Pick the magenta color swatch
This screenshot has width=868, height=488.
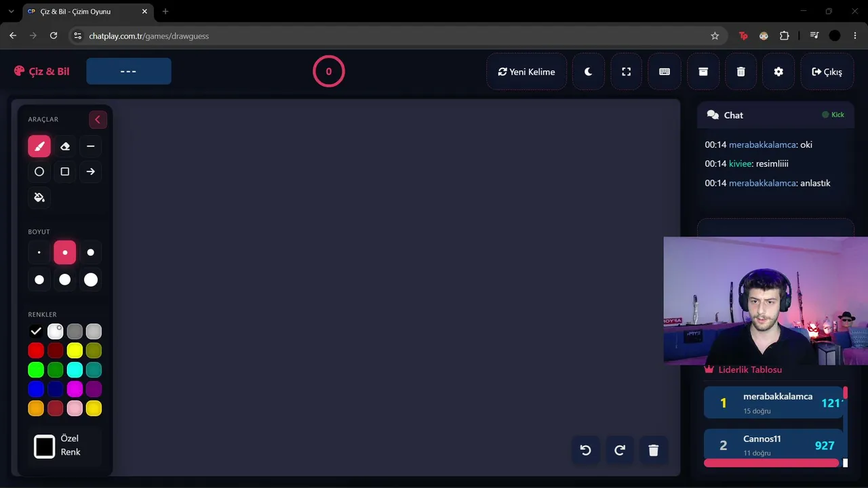(75, 389)
